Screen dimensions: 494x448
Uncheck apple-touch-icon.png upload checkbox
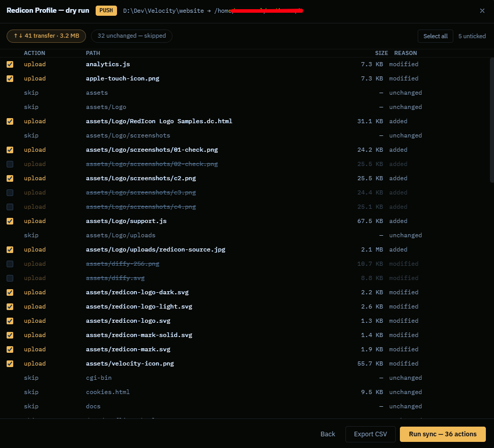click(x=10, y=78)
